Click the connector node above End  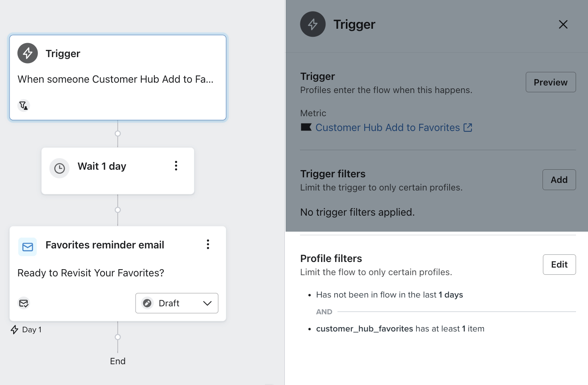pos(118,337)
